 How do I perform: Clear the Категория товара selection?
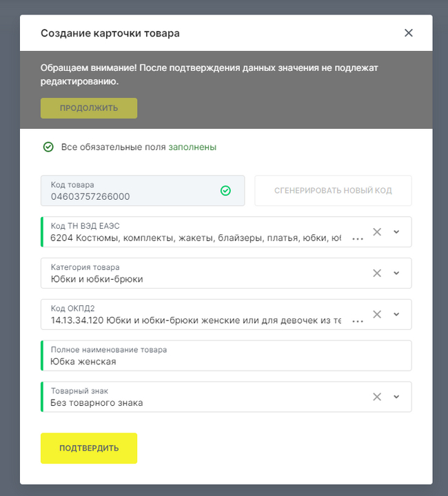click(x=377, y=273)
